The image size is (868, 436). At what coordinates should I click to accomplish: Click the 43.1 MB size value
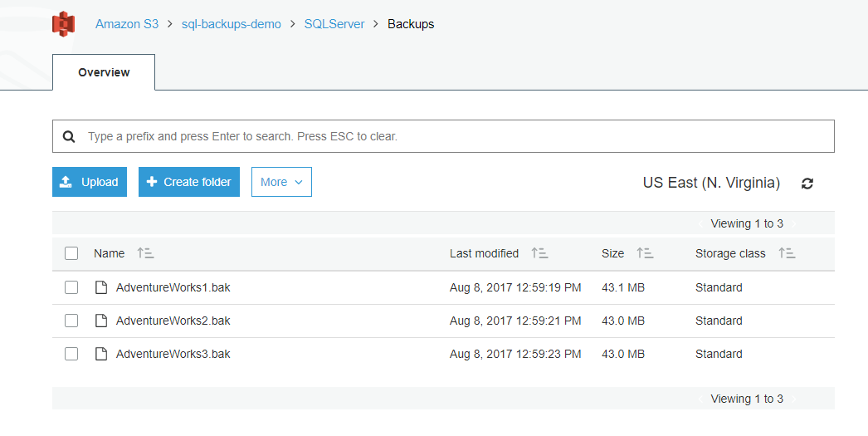pyautogui.click(x=623, y=287)
